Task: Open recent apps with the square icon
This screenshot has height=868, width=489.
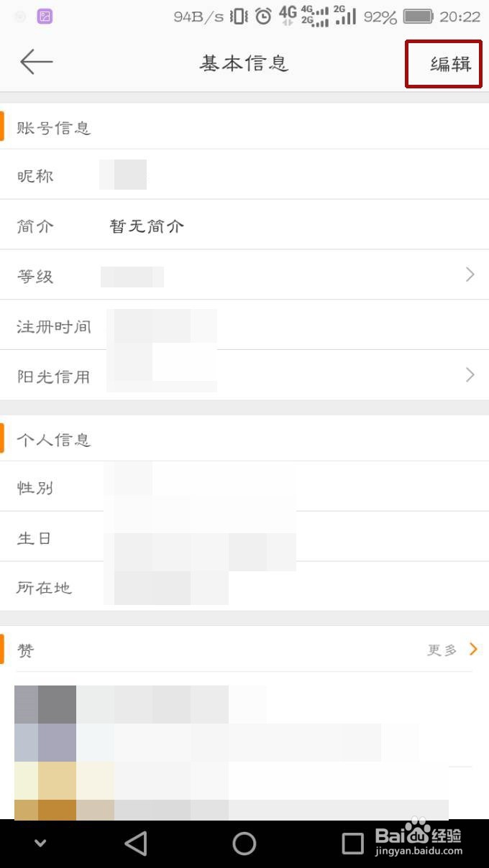Action: [x=352, y=843]
